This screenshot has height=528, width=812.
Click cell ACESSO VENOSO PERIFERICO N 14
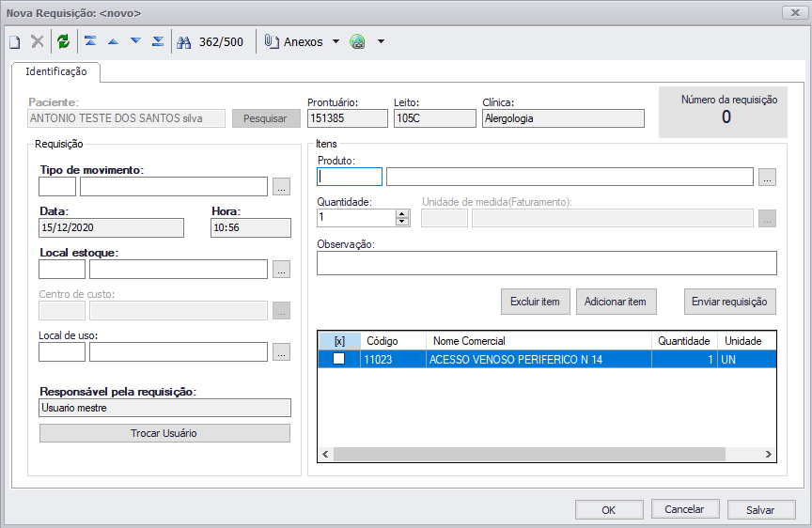[x=539, y=359]
